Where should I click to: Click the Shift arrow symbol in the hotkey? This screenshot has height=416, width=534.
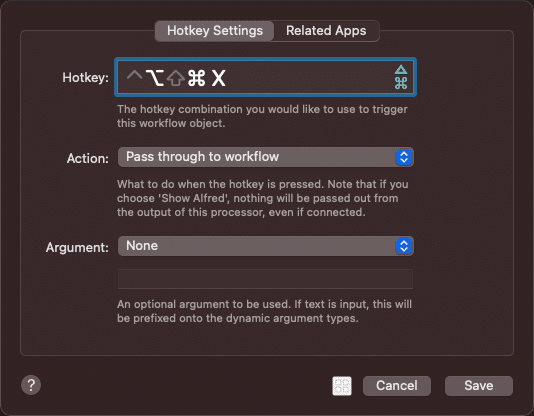(176, 78)
